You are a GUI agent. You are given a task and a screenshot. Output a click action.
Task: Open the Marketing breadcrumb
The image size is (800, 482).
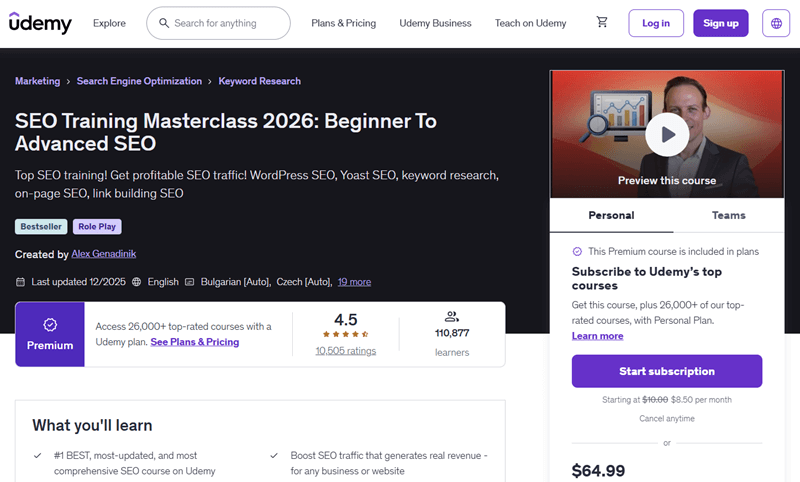tap(37, 81)
